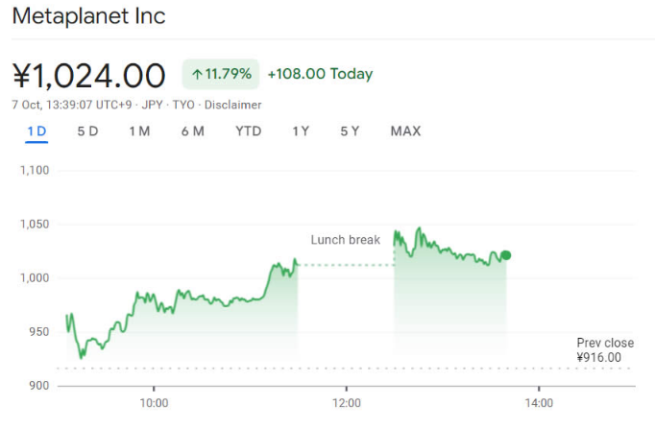View the 5Y price chart

(349, 131)
